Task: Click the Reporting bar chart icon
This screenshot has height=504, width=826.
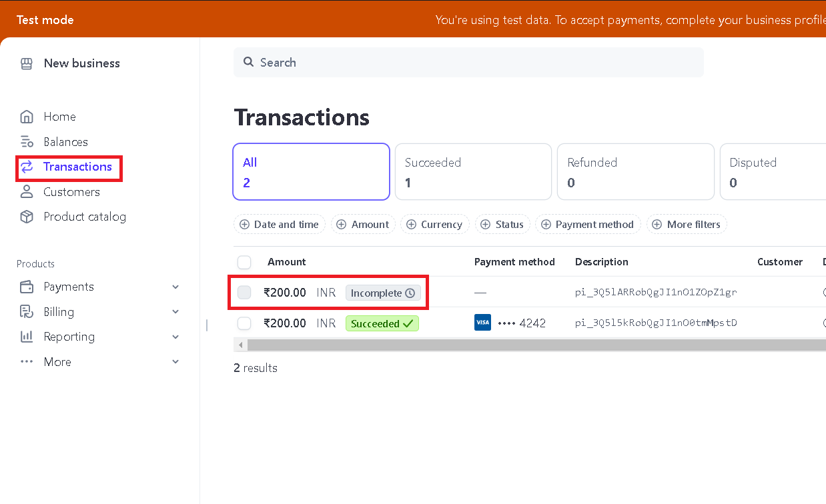Action: pyautogui.click(x=27, y=337)
